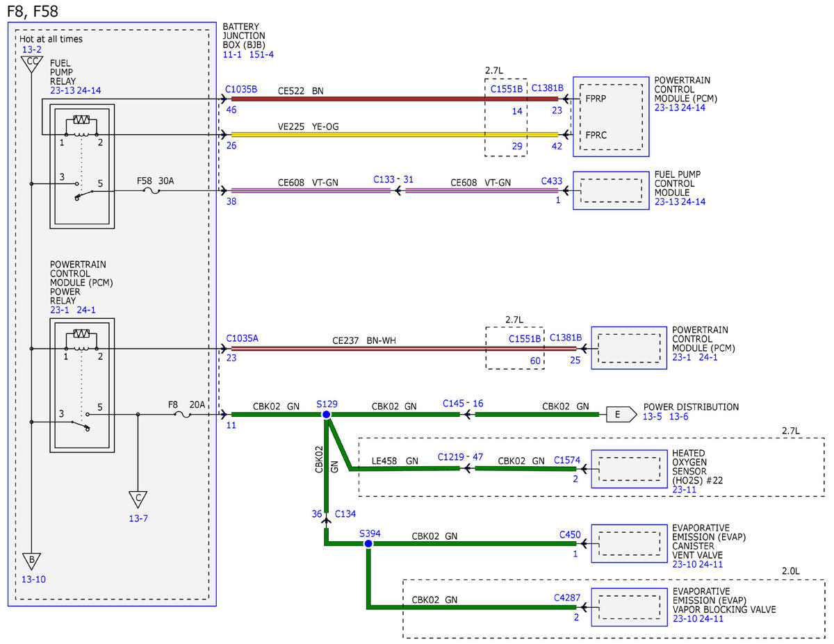The height and width of the screenshot is (644, 834).
Task: Open Power Distribution page reference 13-5
Action: click(x=654, y=416)
